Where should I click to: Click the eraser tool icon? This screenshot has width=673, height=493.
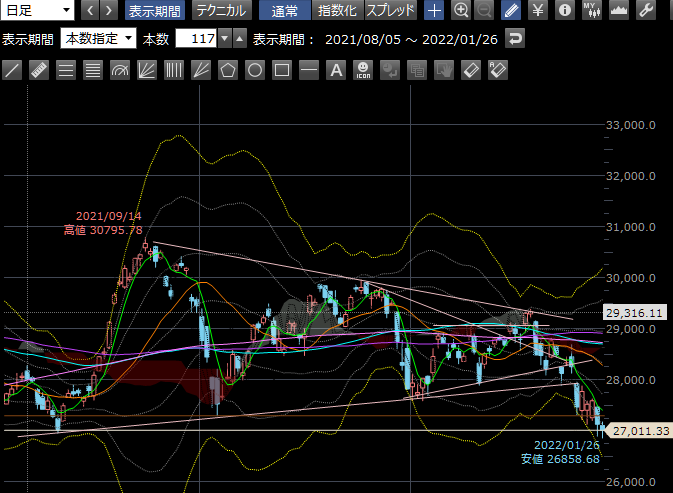tap(471, 70)
